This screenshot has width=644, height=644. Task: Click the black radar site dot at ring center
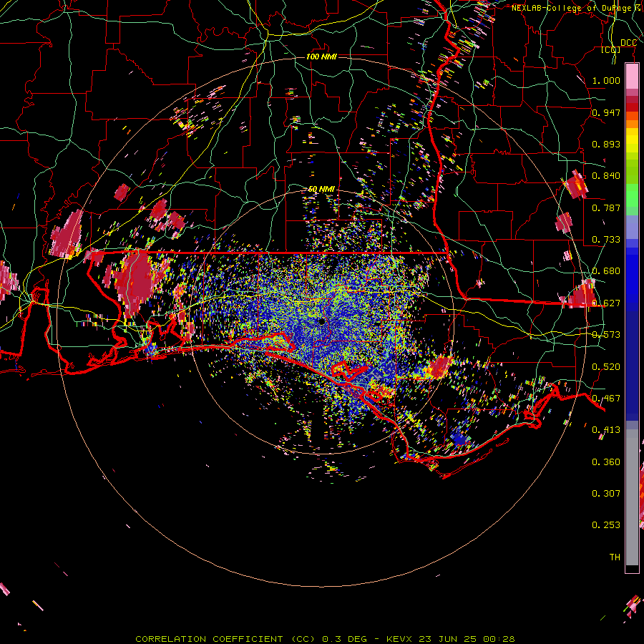coord(322,321)
